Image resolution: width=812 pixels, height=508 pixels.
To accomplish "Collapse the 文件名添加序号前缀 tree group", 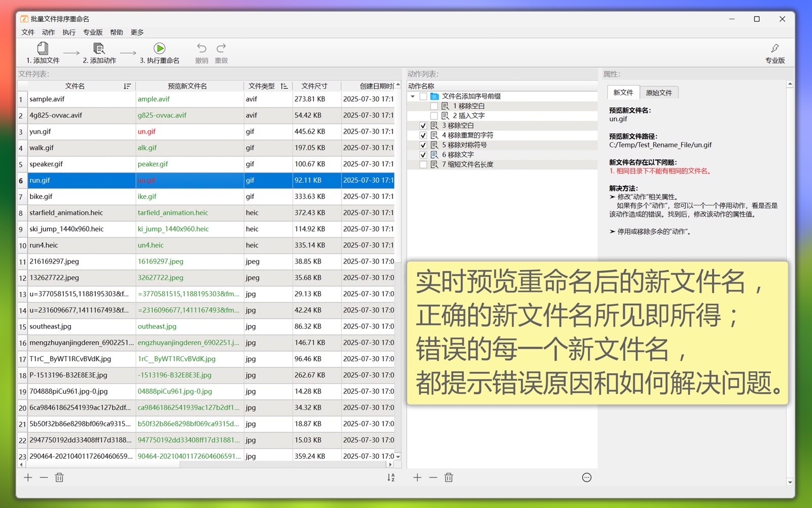I will tap(413, 97).
